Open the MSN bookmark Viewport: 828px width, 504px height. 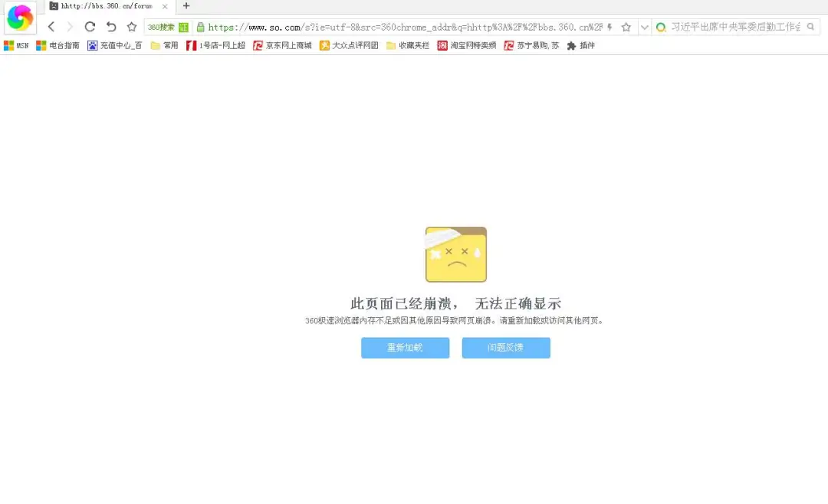click(16, 45)
